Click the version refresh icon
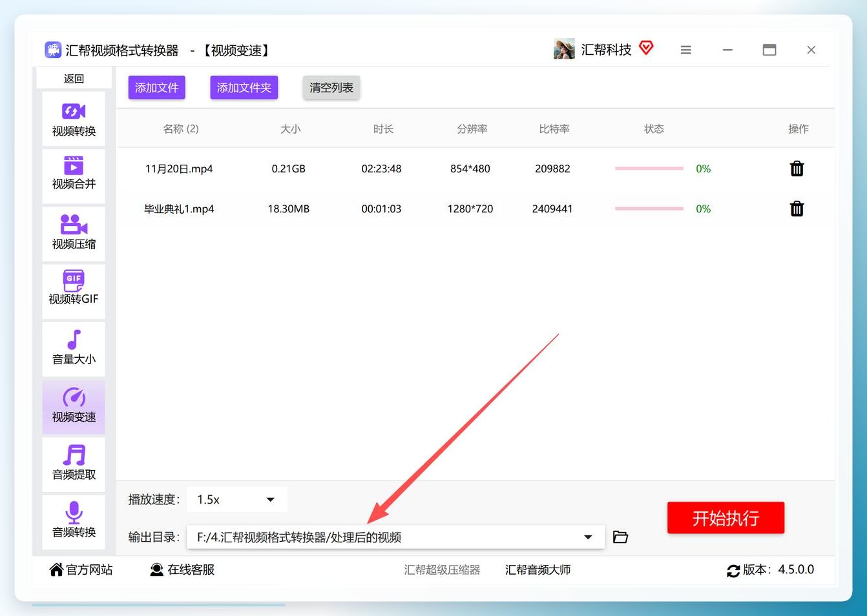 tap(733, 571)
